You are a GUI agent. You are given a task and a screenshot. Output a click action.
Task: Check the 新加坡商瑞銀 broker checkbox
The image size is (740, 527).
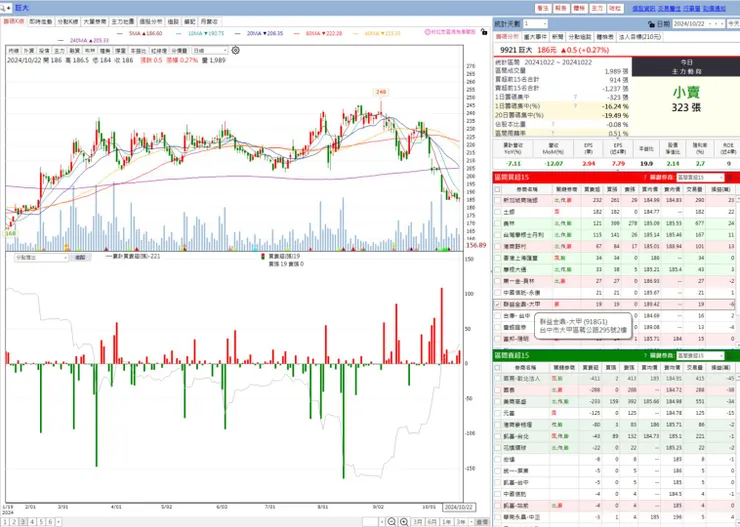(x=497, y=201)
